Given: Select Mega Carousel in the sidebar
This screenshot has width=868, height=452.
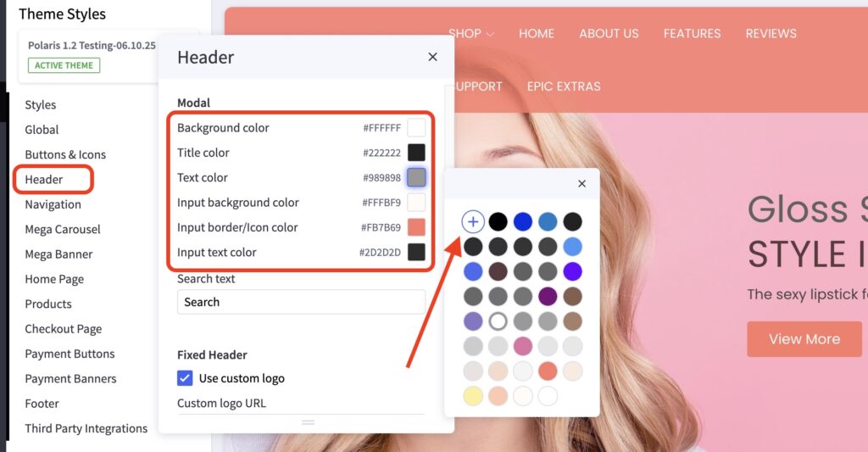Looking at the screenshot, I should tap(63, 229).
